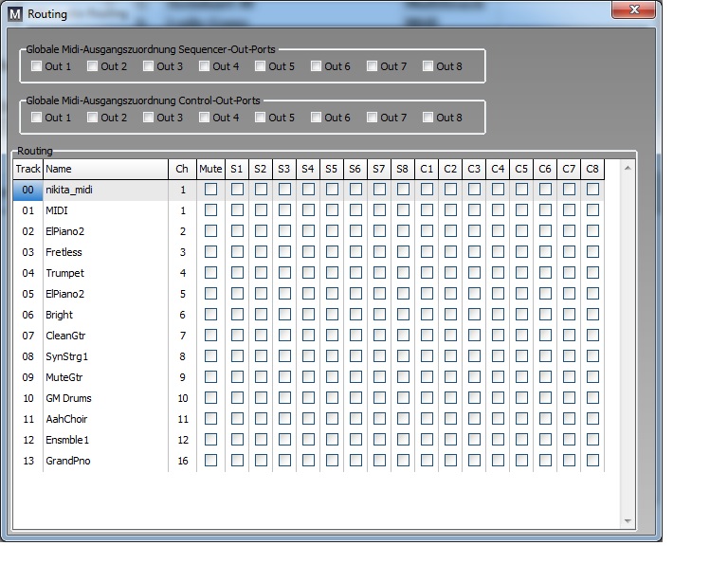This screenshot has height=582, width=728.
Task: Toggle Sequencer-Out-Ports Out 3
Action: point(148,66)
